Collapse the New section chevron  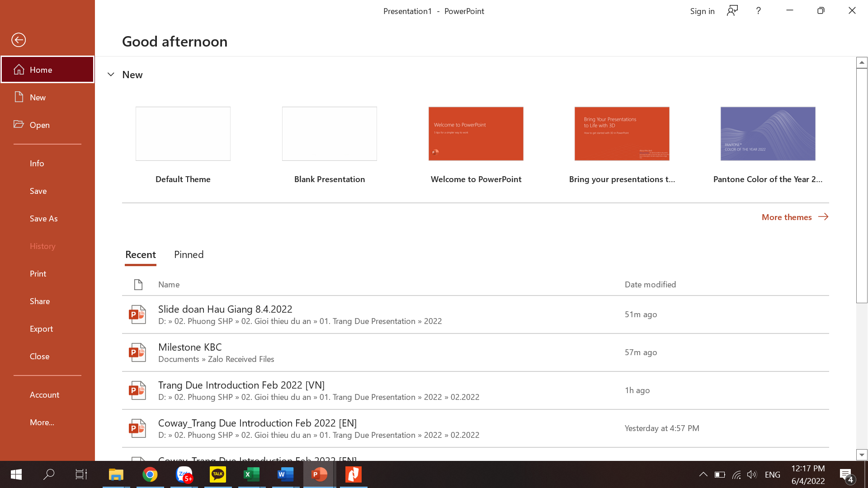tap(111, 75)
